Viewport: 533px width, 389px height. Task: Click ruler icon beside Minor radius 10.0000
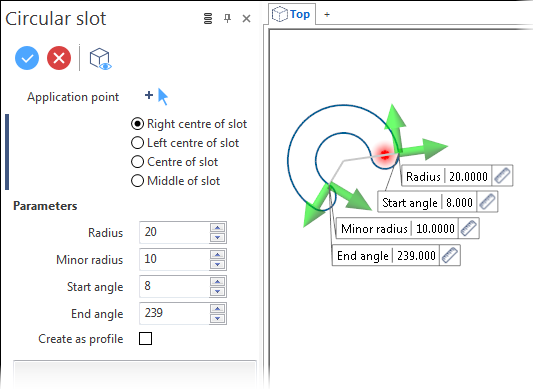[469, 228]
